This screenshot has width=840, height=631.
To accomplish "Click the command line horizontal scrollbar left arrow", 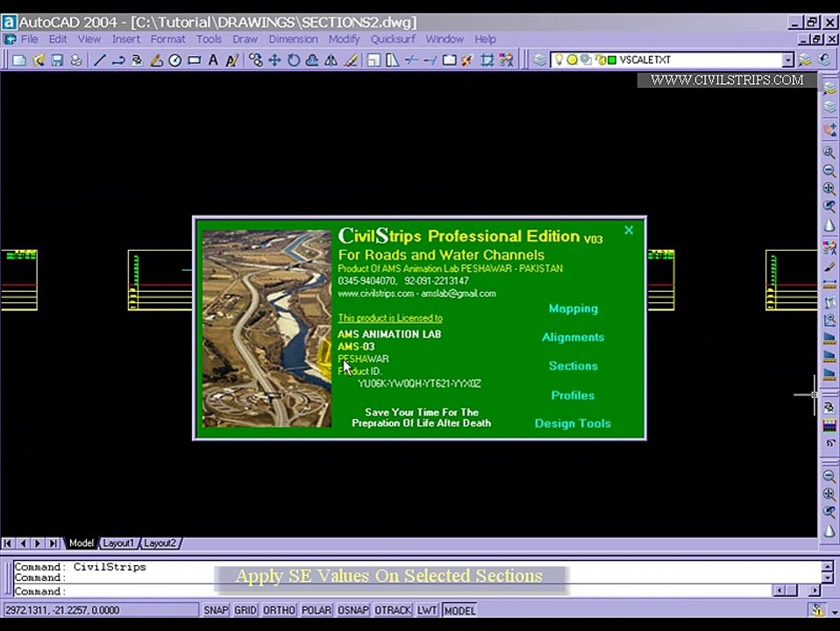I will (779, 591).
